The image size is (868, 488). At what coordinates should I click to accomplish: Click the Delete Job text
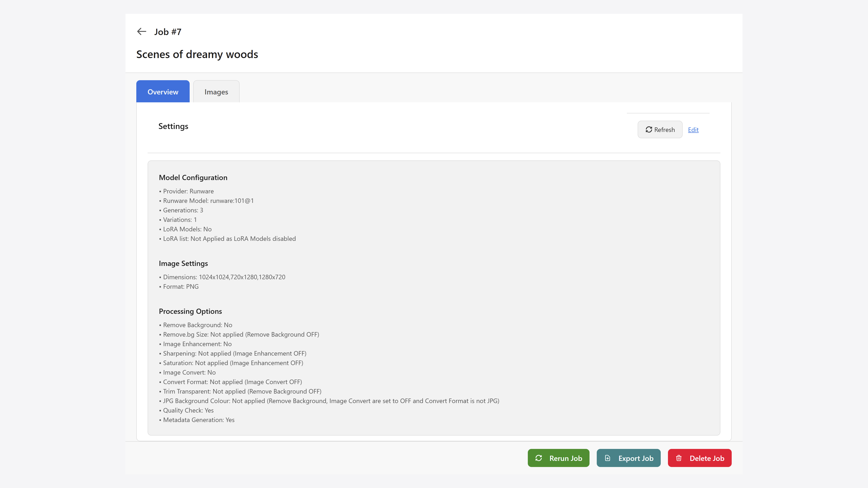click(x=707, y=458)
